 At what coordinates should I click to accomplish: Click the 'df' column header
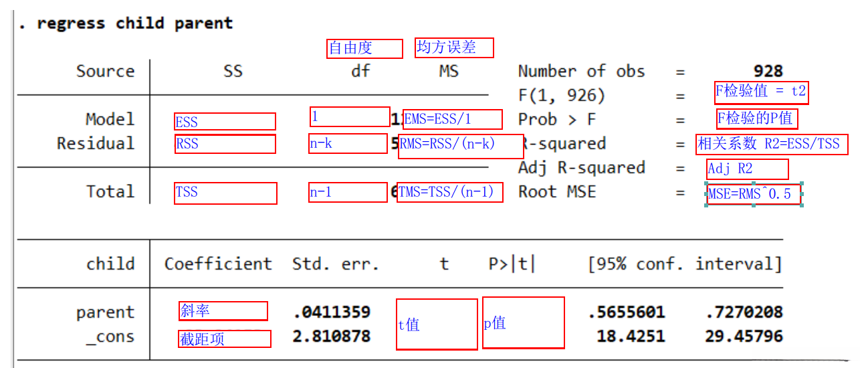(x=360, y=71)
